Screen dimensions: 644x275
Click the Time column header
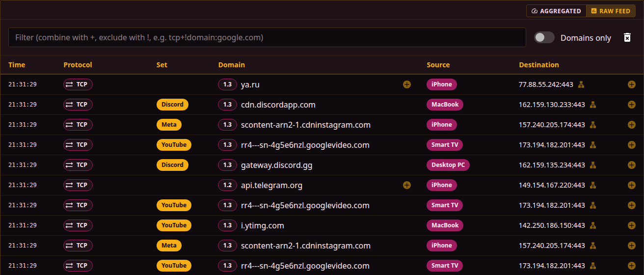click(x=17, y=65)
